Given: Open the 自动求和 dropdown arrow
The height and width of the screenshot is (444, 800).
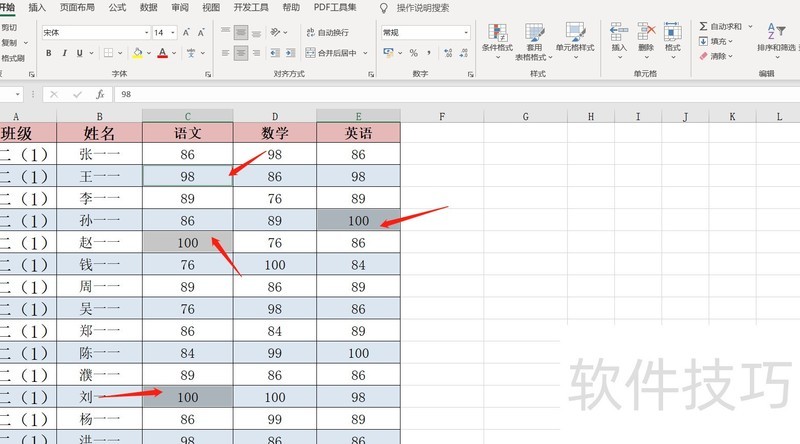Looking at the screenshot, I should point(750,27).
